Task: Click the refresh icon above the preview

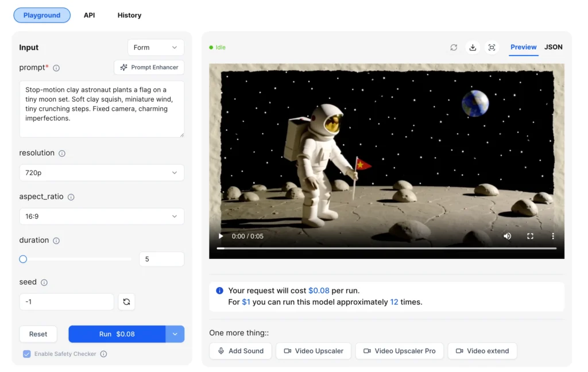Action: click(x=454, y=48)
